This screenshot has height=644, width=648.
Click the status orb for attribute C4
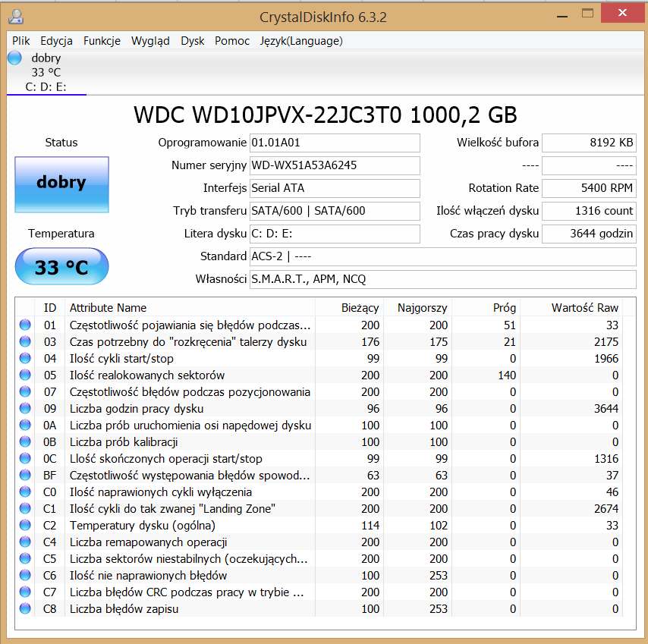(25, 542)
